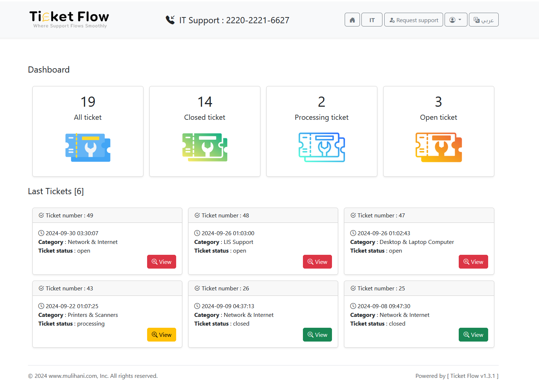Click check icon on Ticket number 49 header
This screenshot has width=539, height=392.
click(41, 215)
